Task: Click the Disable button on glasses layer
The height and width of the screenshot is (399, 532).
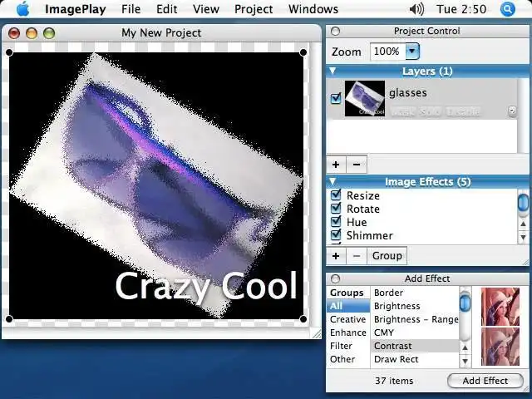Action: coord(463,111)
